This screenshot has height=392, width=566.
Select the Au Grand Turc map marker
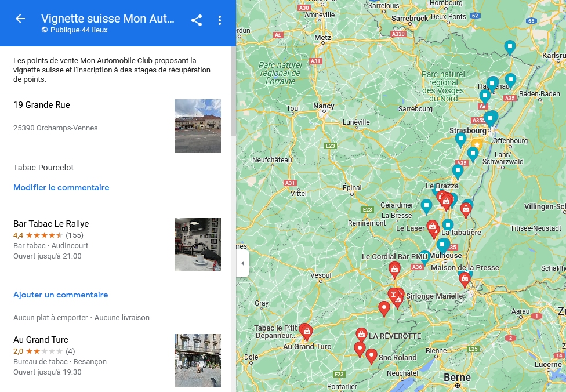click(306, 331)
